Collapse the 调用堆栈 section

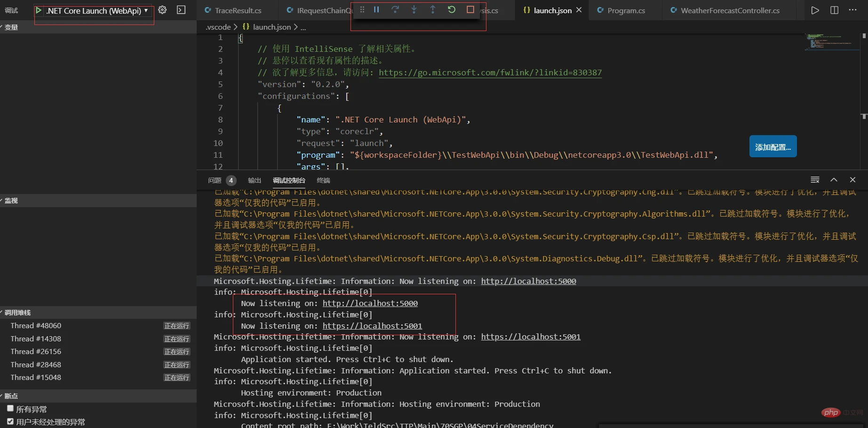tap(98, 313)
